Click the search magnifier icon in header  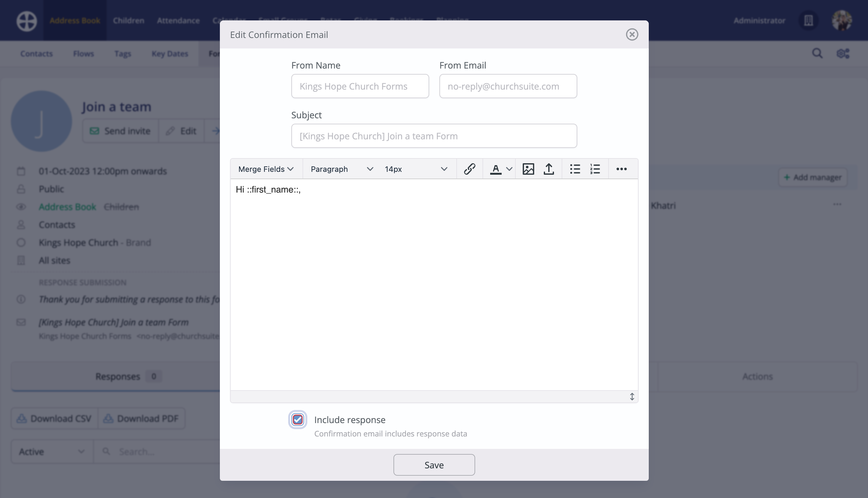pyautogui.click(x=817, y=53)
